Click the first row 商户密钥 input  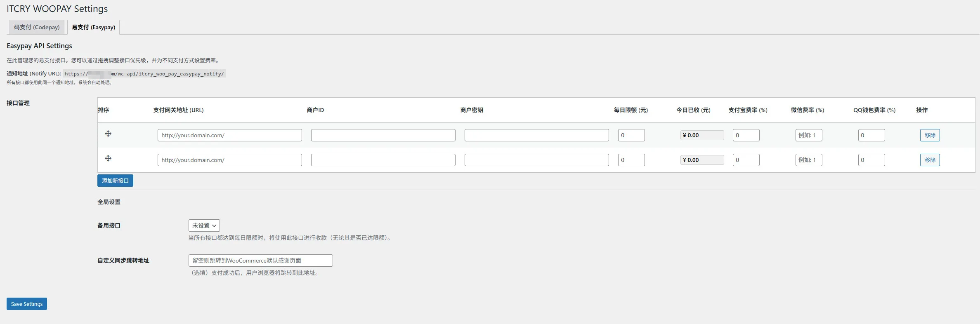click(537, 135)
